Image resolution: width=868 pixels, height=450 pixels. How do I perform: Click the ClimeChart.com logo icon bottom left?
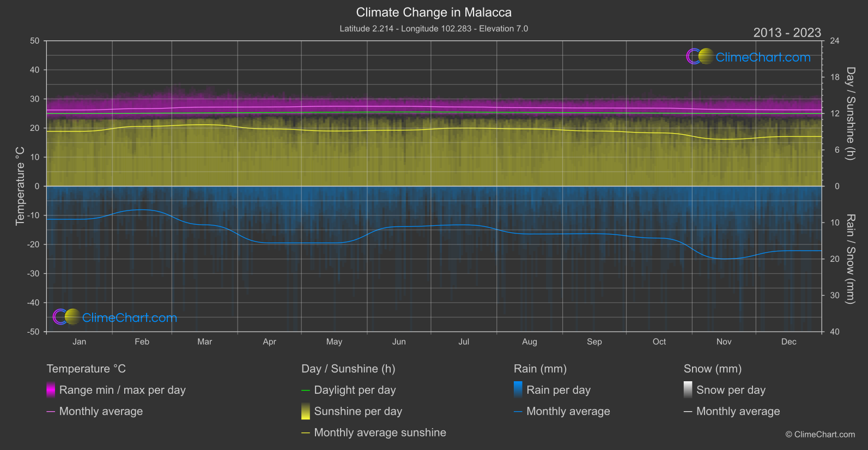pyautogui.click(x=67, y=317)
